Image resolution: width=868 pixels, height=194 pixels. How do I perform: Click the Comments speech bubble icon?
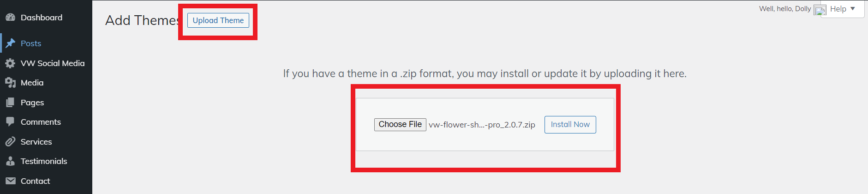click(x=10, y=122)
